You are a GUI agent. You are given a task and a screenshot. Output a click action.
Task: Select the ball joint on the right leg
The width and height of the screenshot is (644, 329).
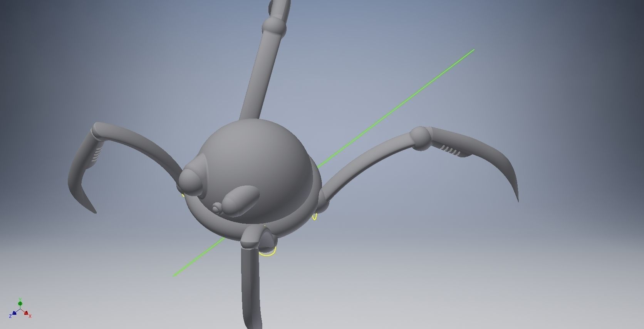click(x=420, y=138)
